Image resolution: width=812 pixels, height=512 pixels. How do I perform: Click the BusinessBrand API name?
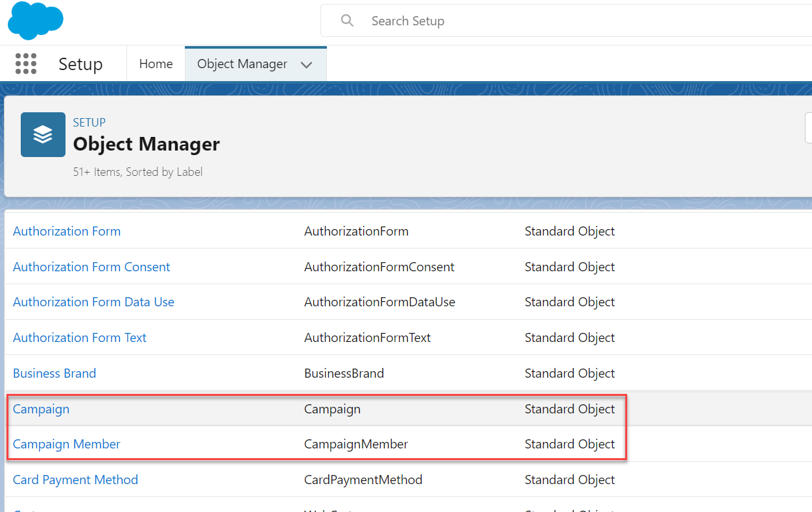coord(344,373)
